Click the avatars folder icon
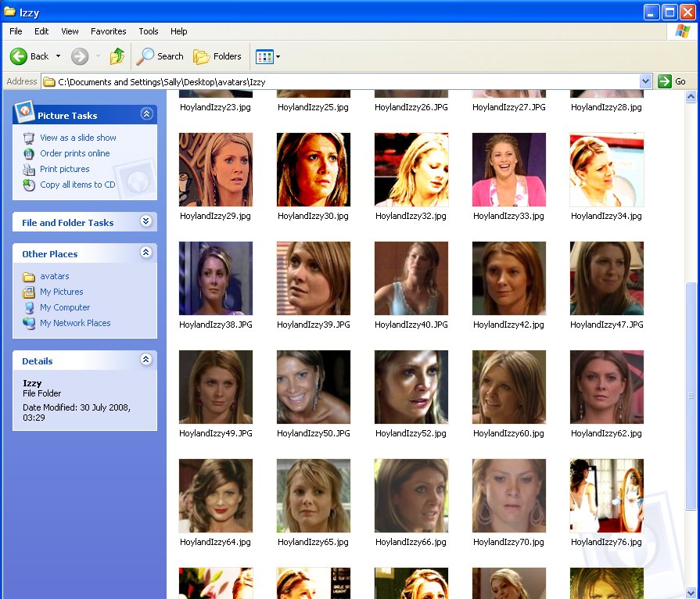 pos(29,277)
